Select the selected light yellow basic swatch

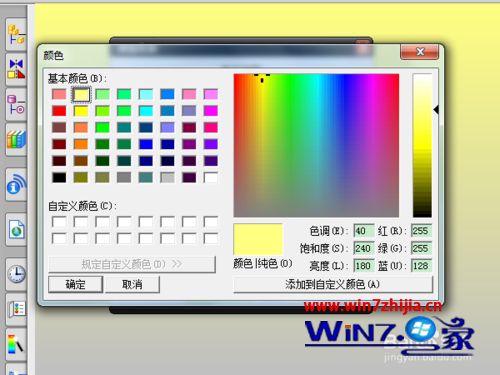81,94
